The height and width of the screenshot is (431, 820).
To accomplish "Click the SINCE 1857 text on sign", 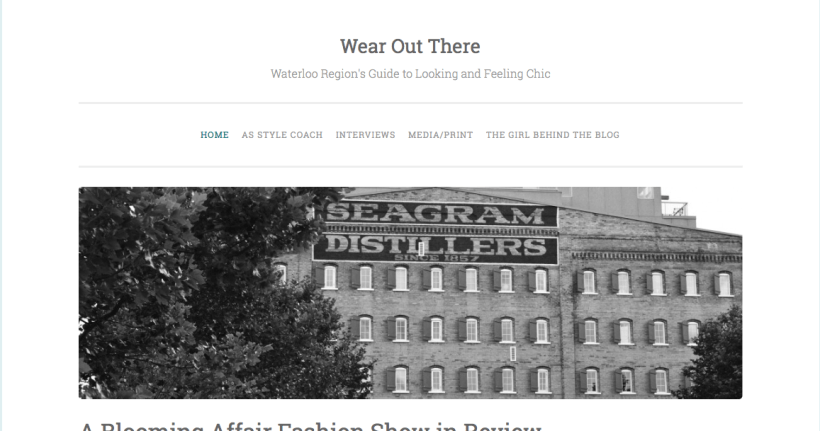I will pyautogui.click(x=436, y=258).
